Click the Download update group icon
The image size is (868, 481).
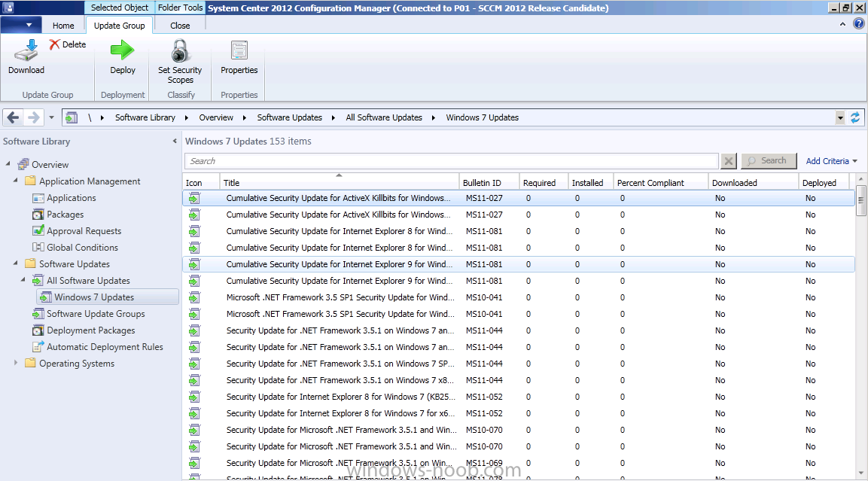pyautogui.click(x=26, y=57)
